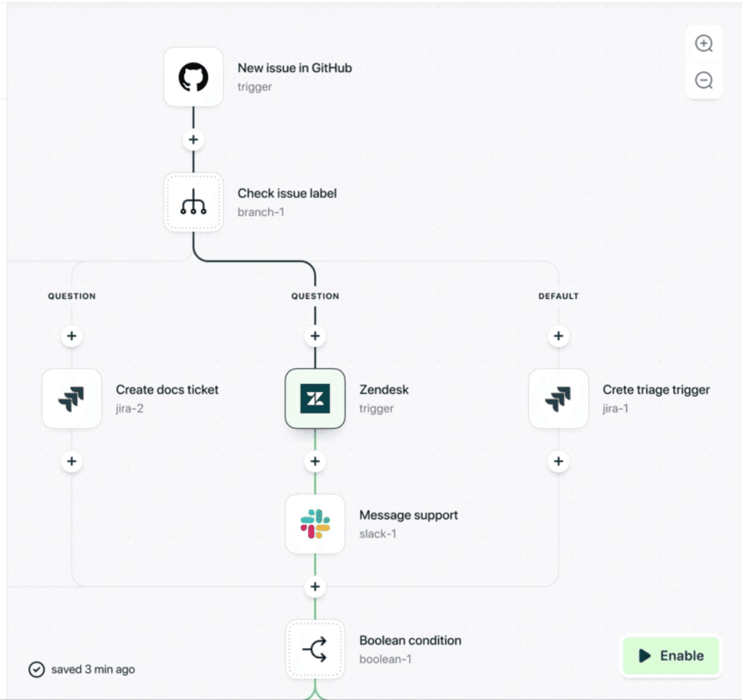
Task: Click the DEFAULT branch label
Action: pos(558,296)
